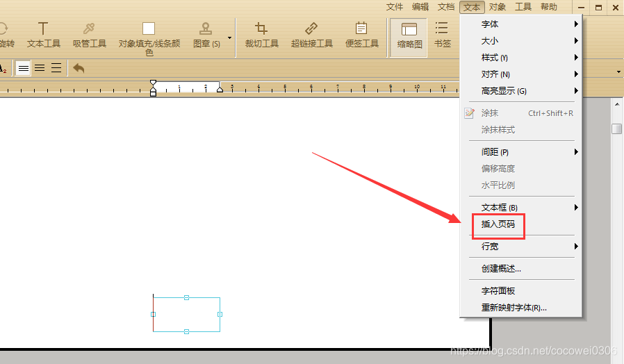Expand the 对齐 (N) submenu
This screenshot has width=624, height=364.
tap(521, 74)
